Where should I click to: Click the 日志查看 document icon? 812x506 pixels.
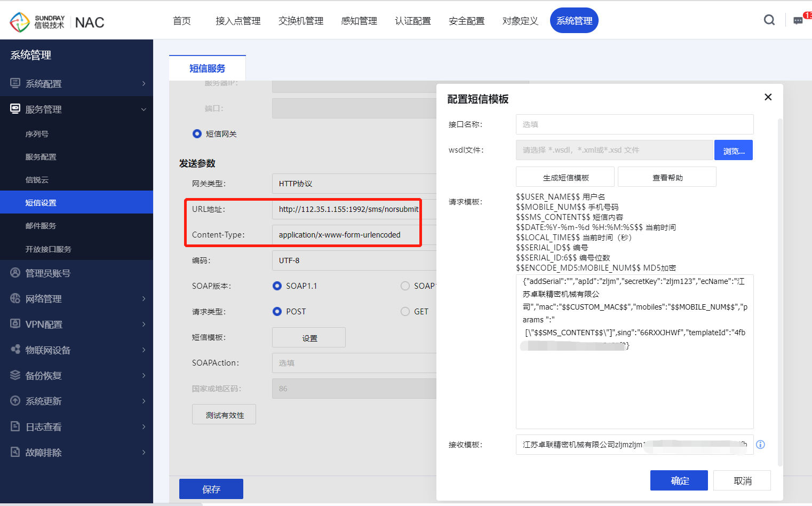15,426
